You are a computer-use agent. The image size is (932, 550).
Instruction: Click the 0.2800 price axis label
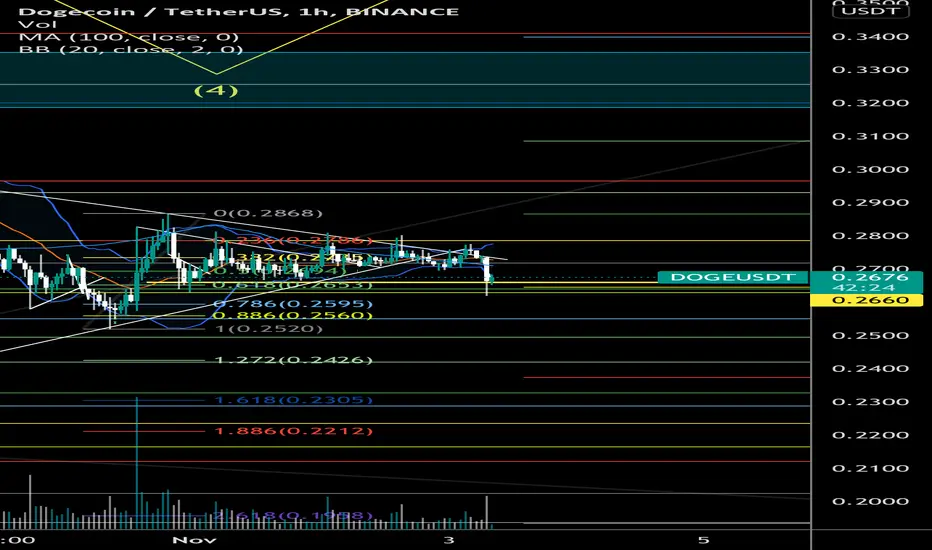click(870, 236)
